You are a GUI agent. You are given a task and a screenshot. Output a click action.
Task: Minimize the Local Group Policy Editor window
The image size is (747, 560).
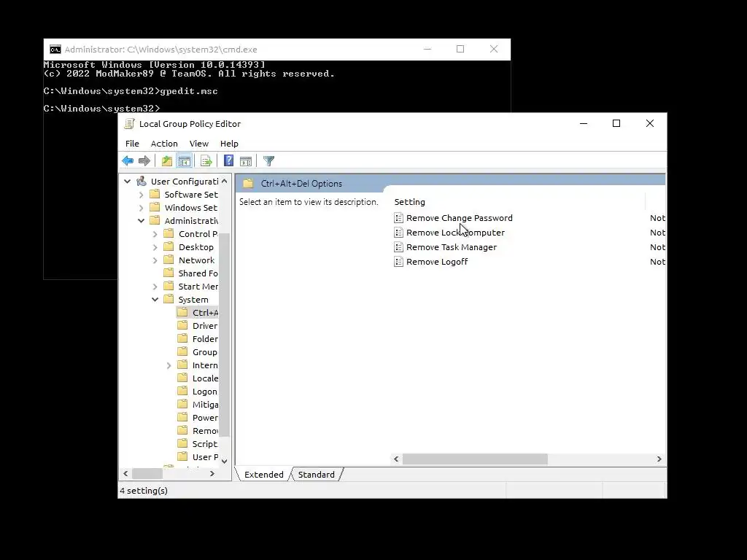click(x=584, y=123)
